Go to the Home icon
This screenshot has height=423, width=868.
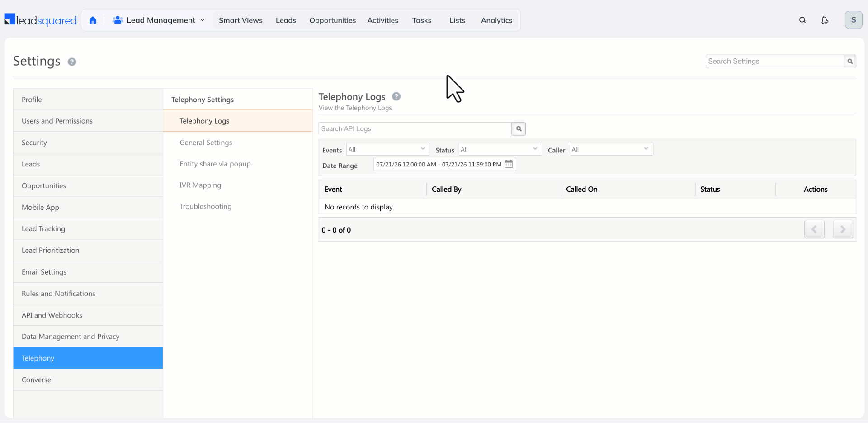point(93,20)
